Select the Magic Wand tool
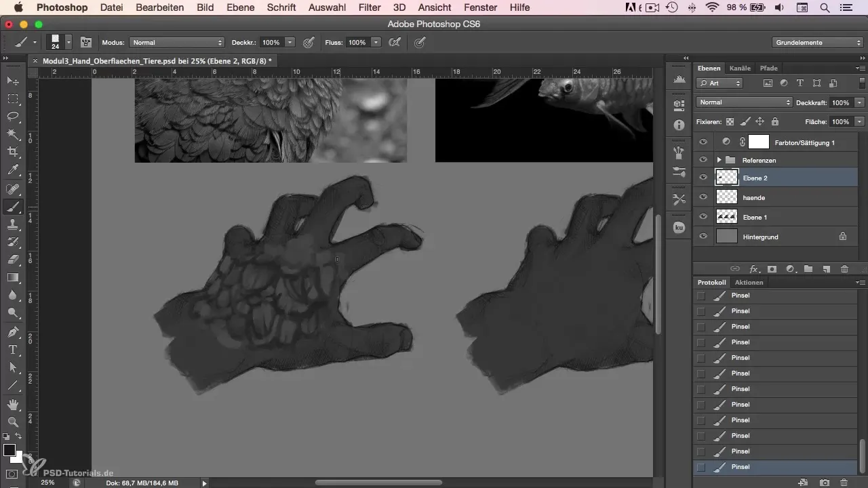 tap(13, 134)
